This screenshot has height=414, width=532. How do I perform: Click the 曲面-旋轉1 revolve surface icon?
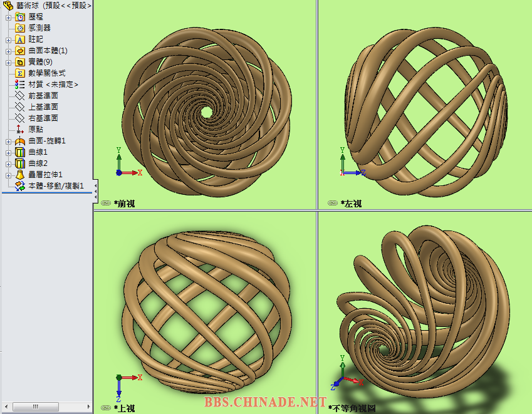click(20, 141)
